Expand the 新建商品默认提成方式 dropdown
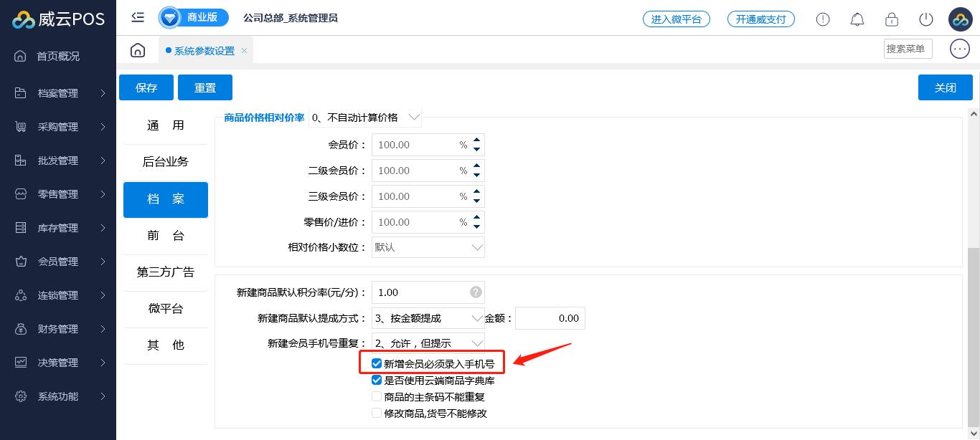The image size is (980, 440). 428,318
